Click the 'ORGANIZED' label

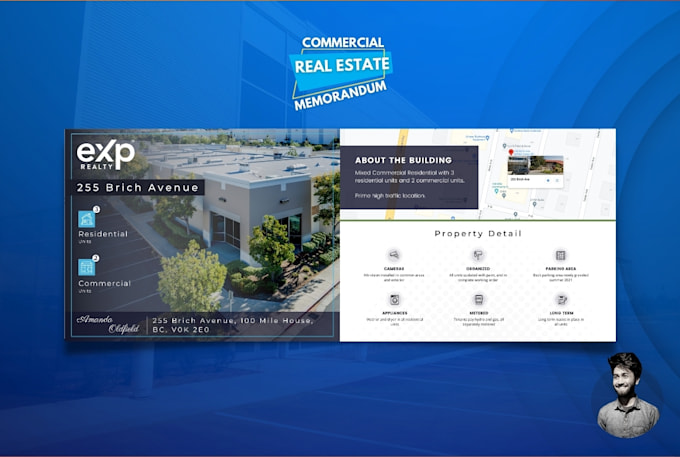point(478,269)
